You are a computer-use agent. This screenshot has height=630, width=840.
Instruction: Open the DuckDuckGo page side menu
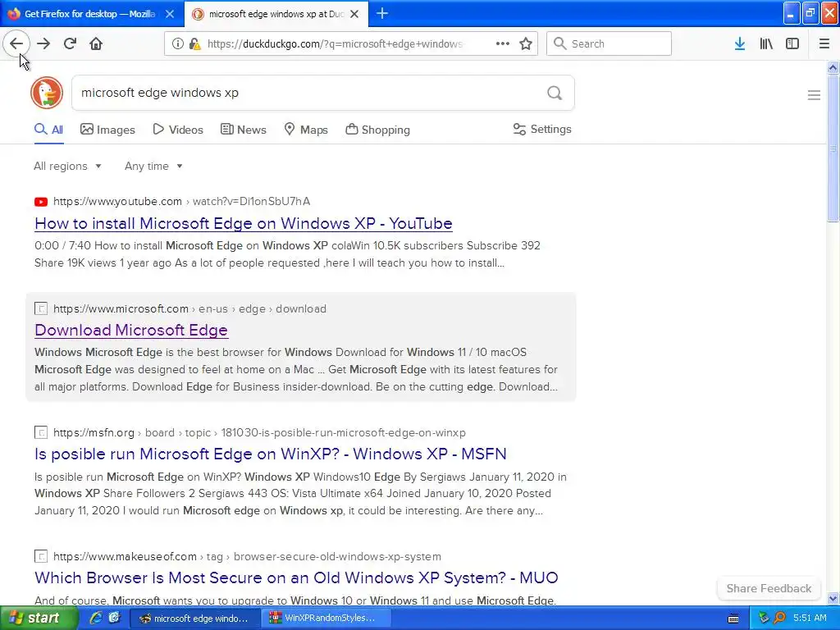pos(814,95)
